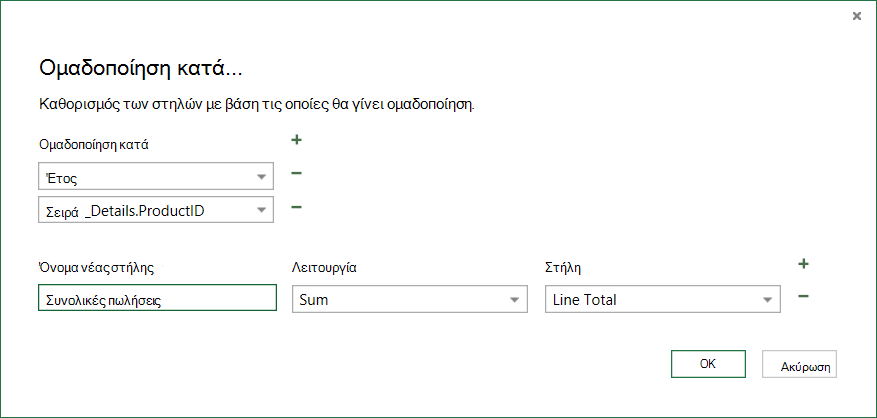Image resolution: width=877 pixels, height=418 pixels.
Task: Confirm grouping with the OK button
Action: (x=708, y=364)
